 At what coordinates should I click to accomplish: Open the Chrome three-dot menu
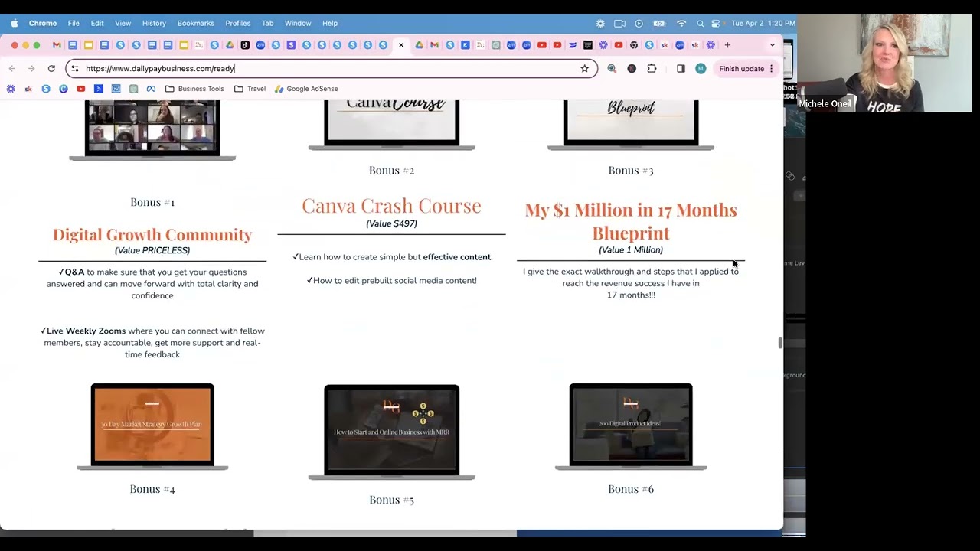tap(771, 69)
